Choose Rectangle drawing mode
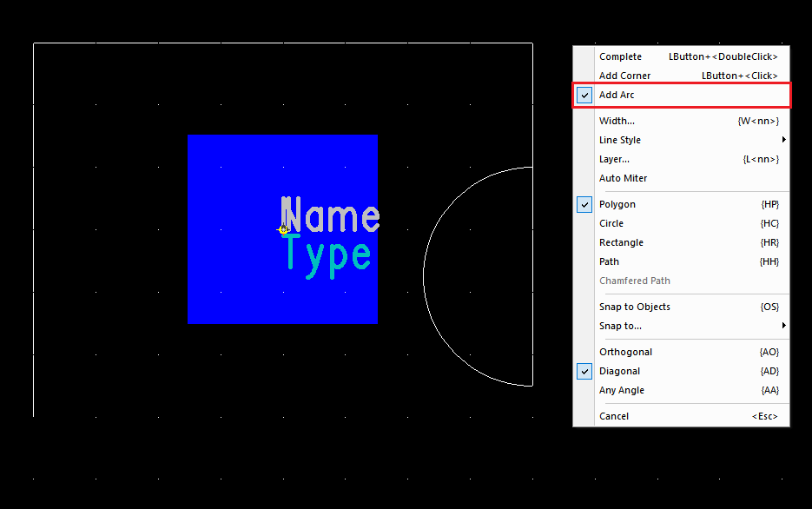This screenshot has width=812, height=509. (x=621, y=242)
